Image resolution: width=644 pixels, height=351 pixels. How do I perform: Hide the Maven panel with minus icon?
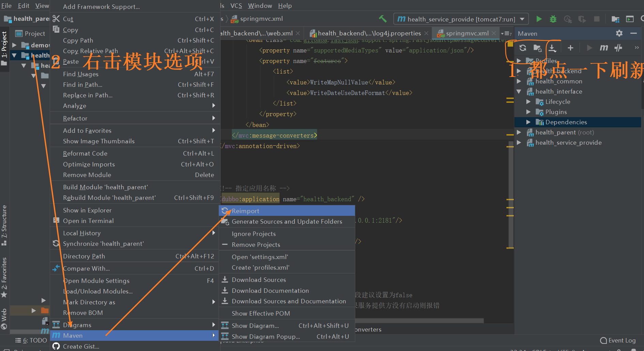pyautogui.click(x=634, y=33)
